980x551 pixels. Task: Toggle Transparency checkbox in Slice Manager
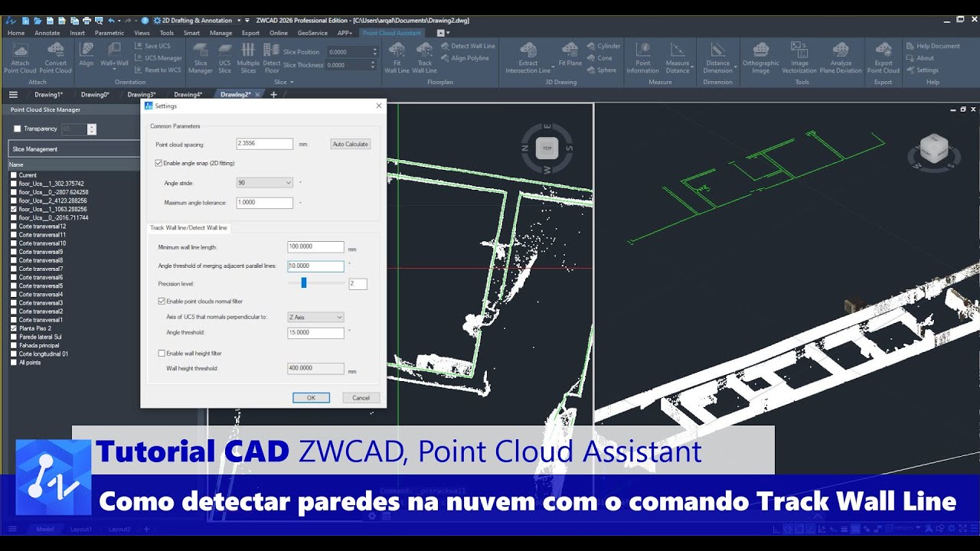point(18,129)
